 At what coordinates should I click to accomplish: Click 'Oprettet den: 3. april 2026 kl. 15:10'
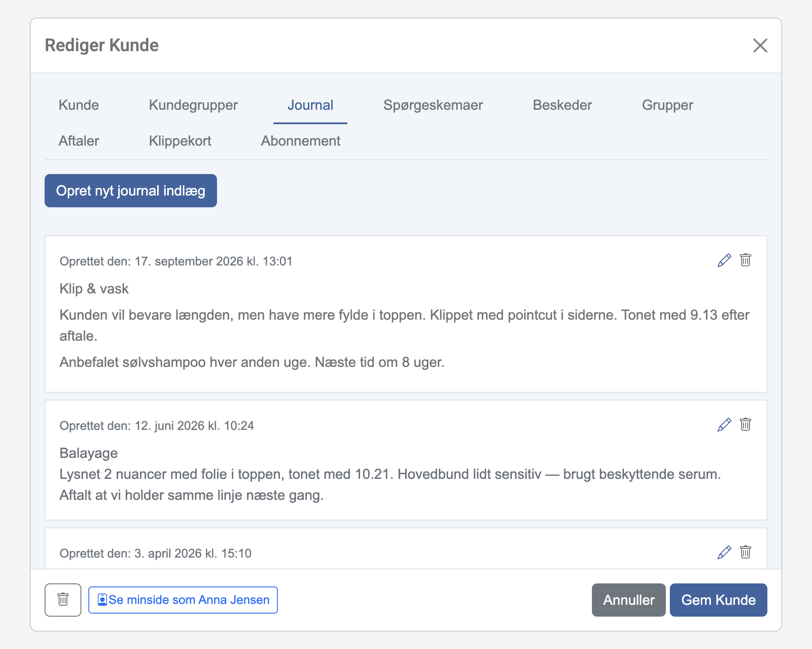point(155,554)
